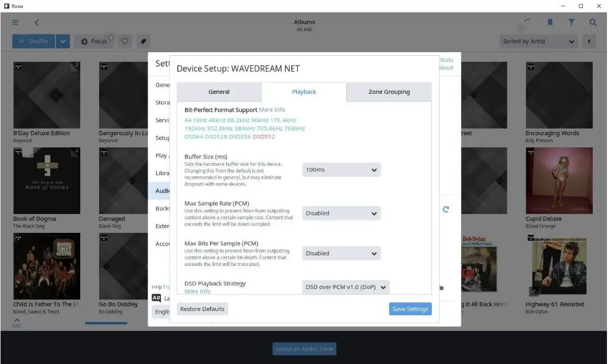Open More Info for Bit-Perfect Format Support
The height and width of the screenshot is (364, 608).
(x=272, y=110)
